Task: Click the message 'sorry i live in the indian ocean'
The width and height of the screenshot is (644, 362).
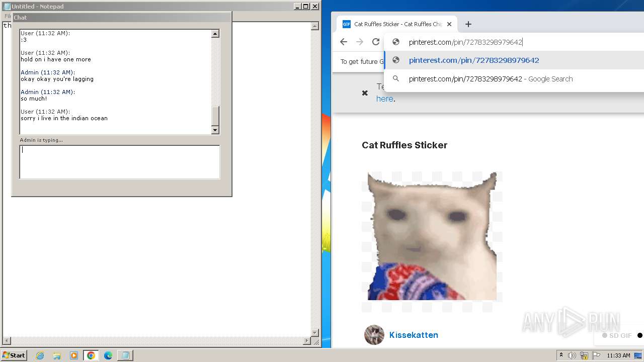Action: 64,118
